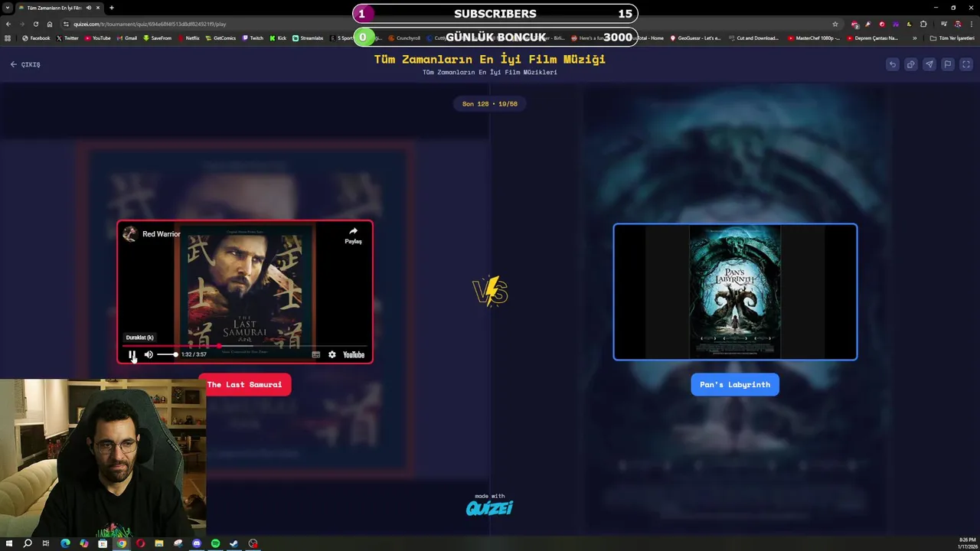Open the Kick bookmark

(278, 37)
